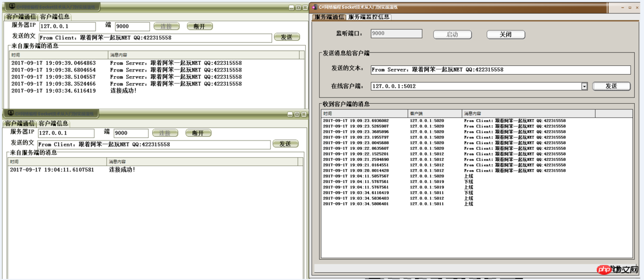Switch to 客户端通信 tab in top client window
Image resolution: width=644 pixels, height=280 pixels.
click(x=21, y=17)
